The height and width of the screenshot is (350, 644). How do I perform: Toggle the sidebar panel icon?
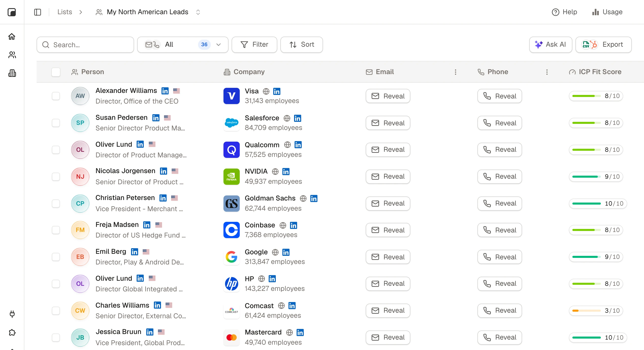pos(38,12)
